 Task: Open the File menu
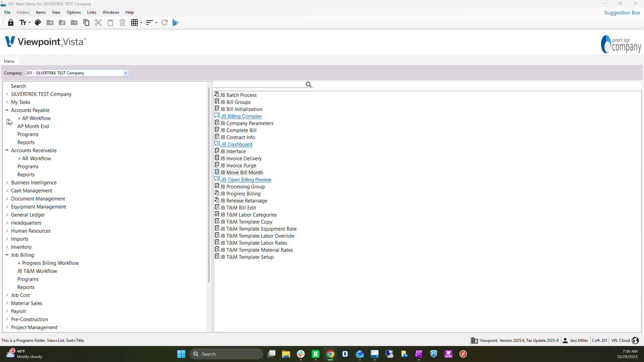[x=7, y=12]
